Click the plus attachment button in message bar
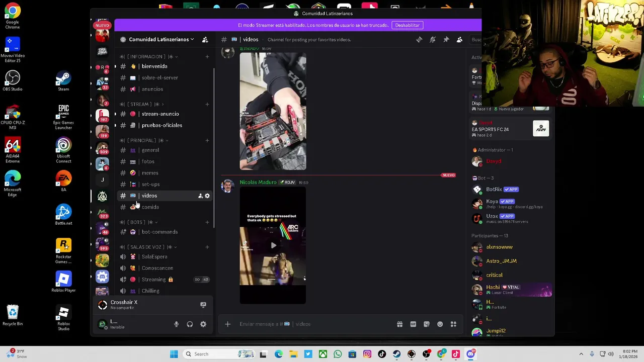 pos(227,324)
